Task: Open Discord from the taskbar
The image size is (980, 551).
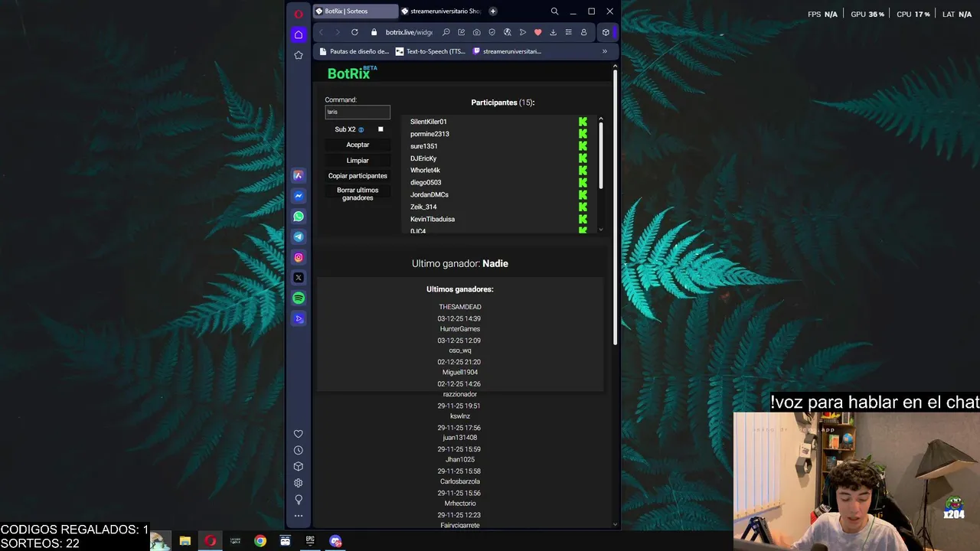Action: click(335, 541)
